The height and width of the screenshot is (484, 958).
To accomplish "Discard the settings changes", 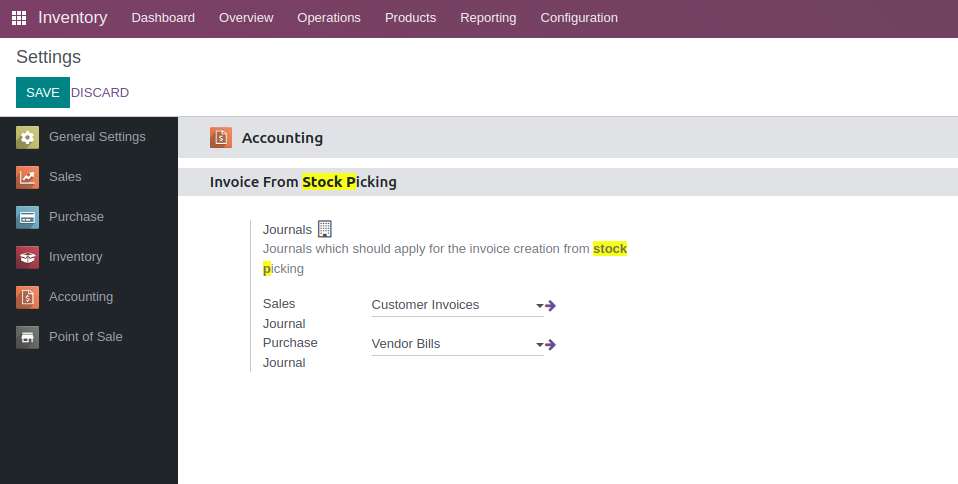I will 100,93.
